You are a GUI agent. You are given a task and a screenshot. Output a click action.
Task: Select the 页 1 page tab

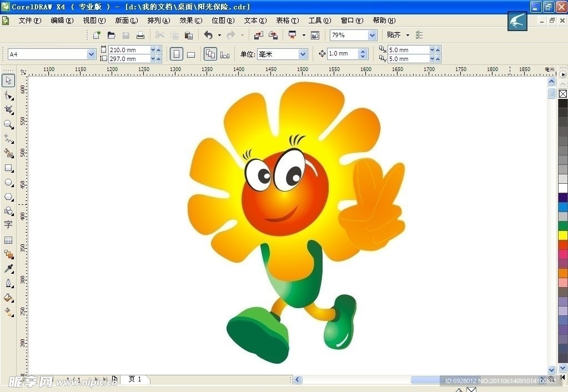(x=135, y=379)
